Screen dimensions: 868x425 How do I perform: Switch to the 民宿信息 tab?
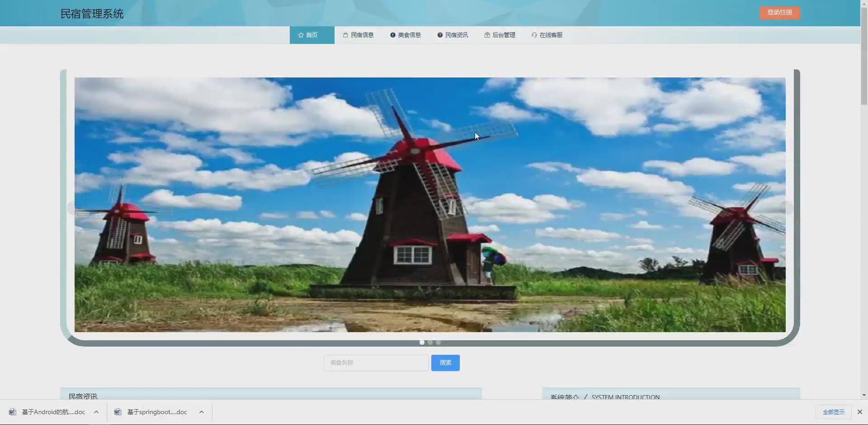click(x=362, y=35)
